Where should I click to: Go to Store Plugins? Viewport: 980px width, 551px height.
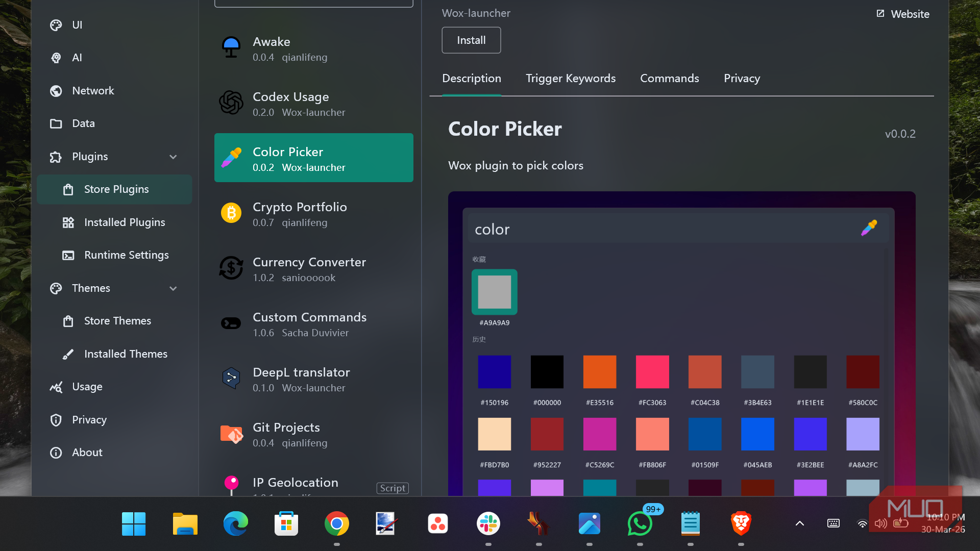(x=114, y=189)
